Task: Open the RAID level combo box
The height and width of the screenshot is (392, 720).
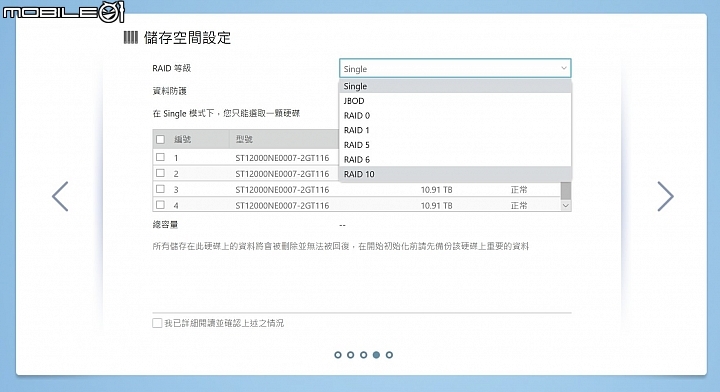Action: click(x=455, y=68)
